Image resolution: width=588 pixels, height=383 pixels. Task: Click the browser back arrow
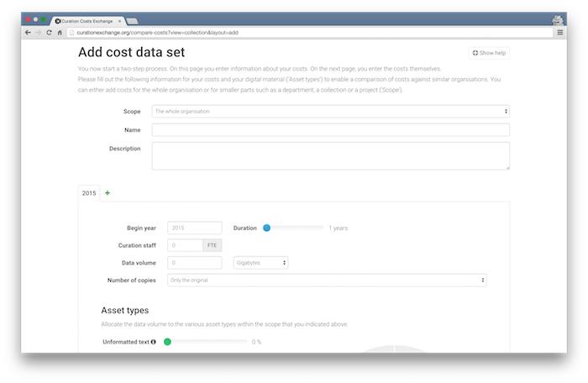(28, 33)
